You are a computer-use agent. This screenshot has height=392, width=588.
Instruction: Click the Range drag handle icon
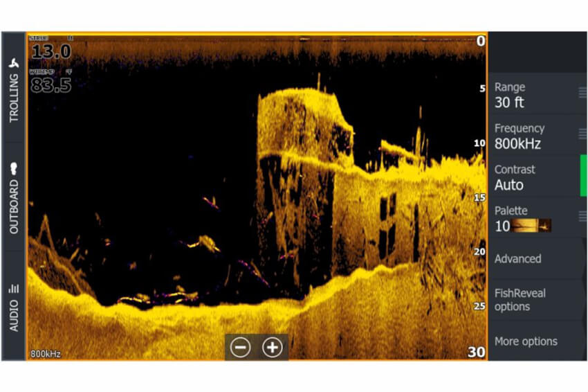click(x=582, y=93)
